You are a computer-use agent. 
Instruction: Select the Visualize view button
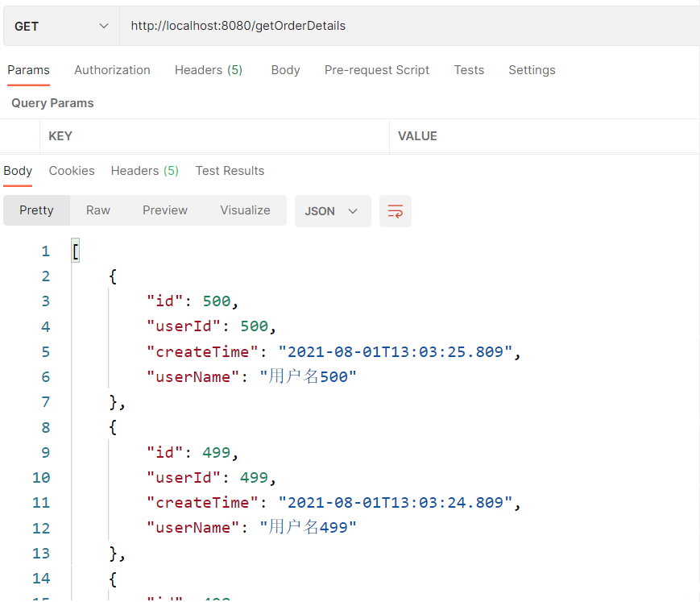pos(245,210)
